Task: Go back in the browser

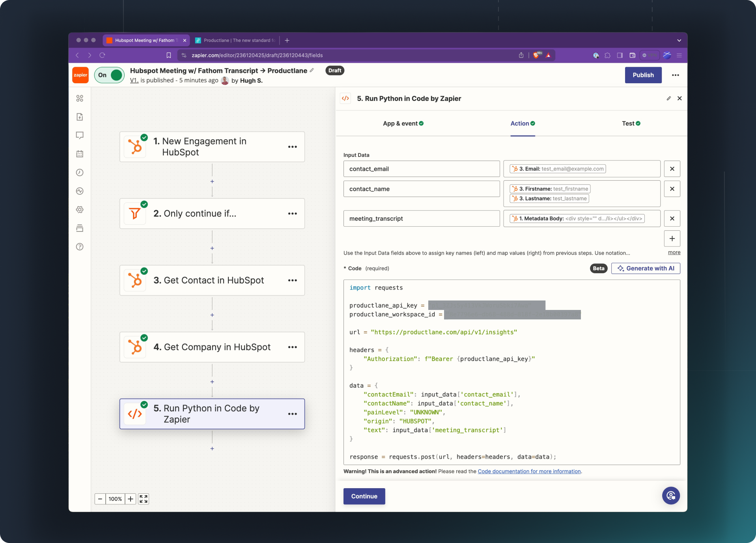Action: 77,55
